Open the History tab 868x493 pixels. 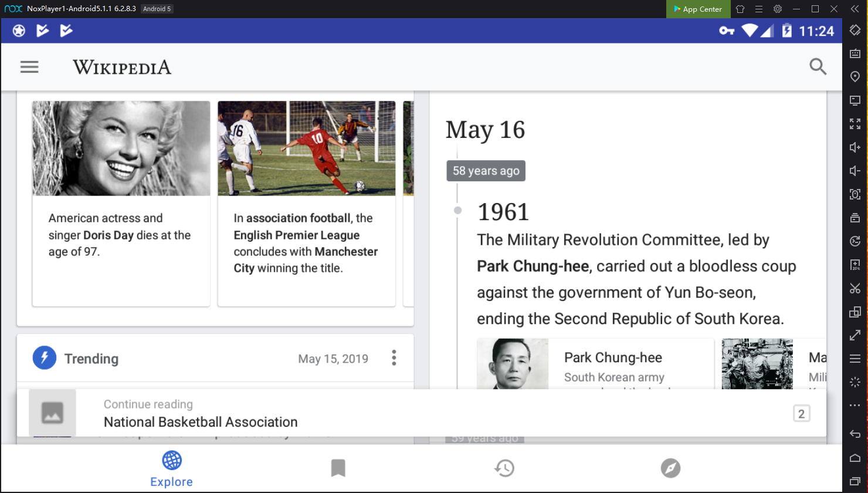coord(504,468)
